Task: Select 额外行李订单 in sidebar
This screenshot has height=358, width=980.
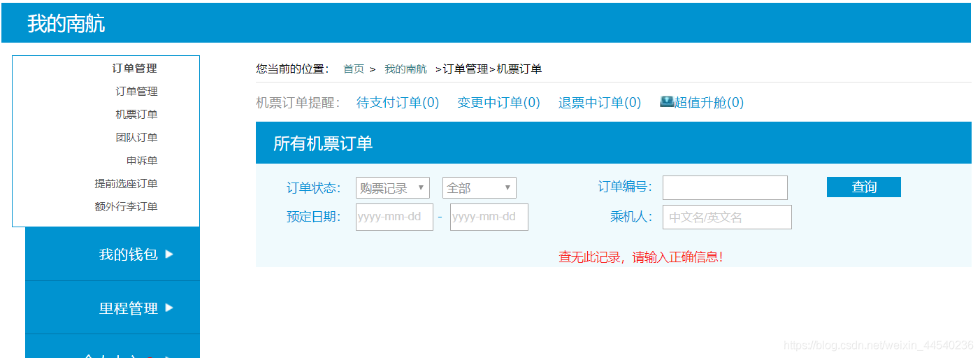Action: tap(126, 207)
